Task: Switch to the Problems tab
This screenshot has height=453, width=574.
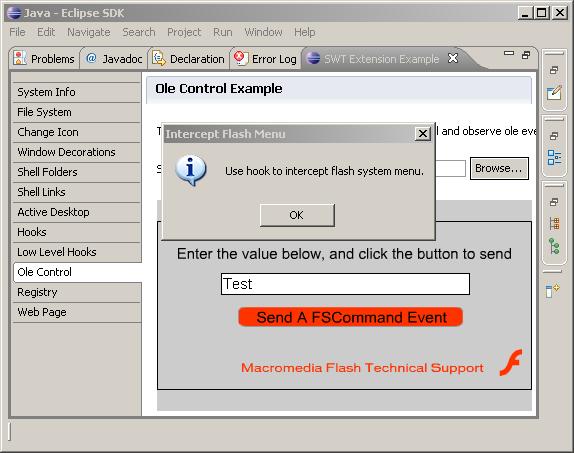Action: point(44,59)
